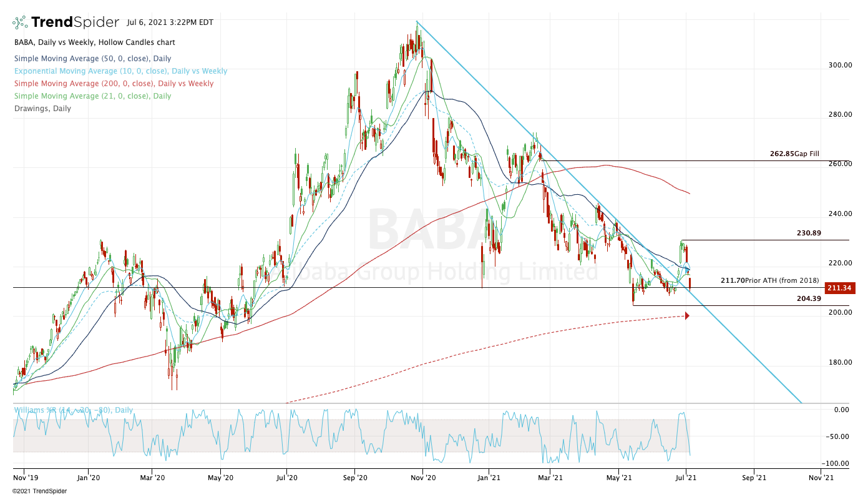This screenshot has height=497, width=868.
Task: Click the May '21 date axis label
Action: (x=618, y=477)
